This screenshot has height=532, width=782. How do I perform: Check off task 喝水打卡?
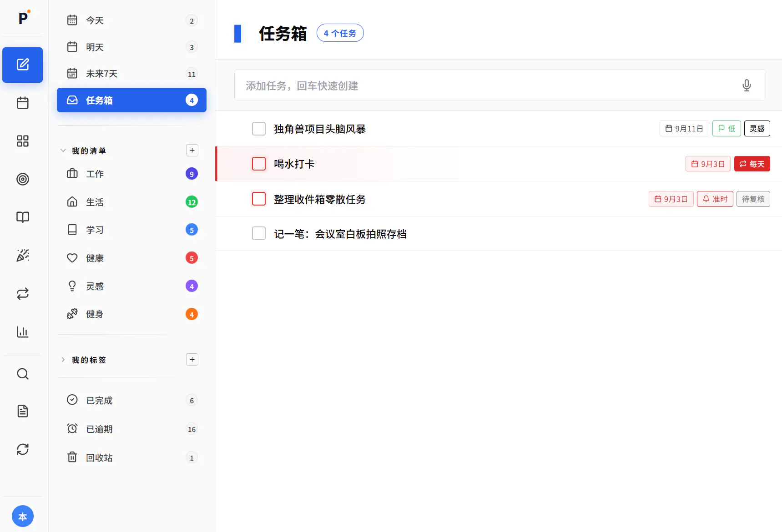259,164
